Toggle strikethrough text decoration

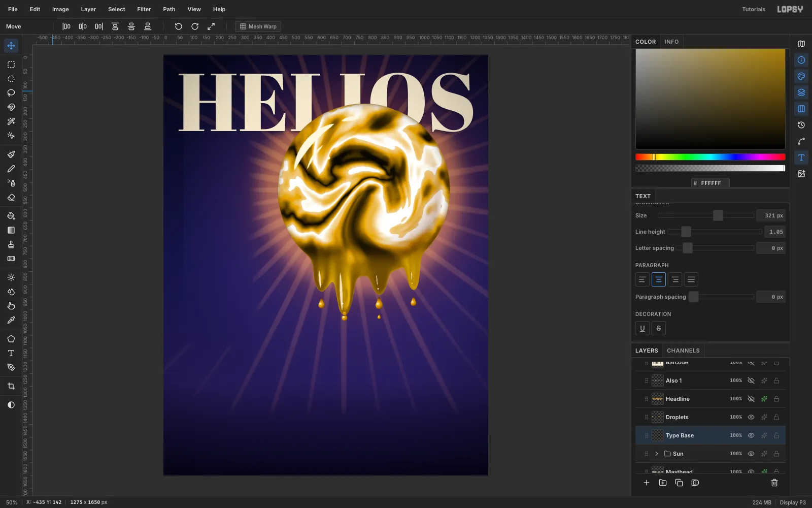(x=659, y=328)
